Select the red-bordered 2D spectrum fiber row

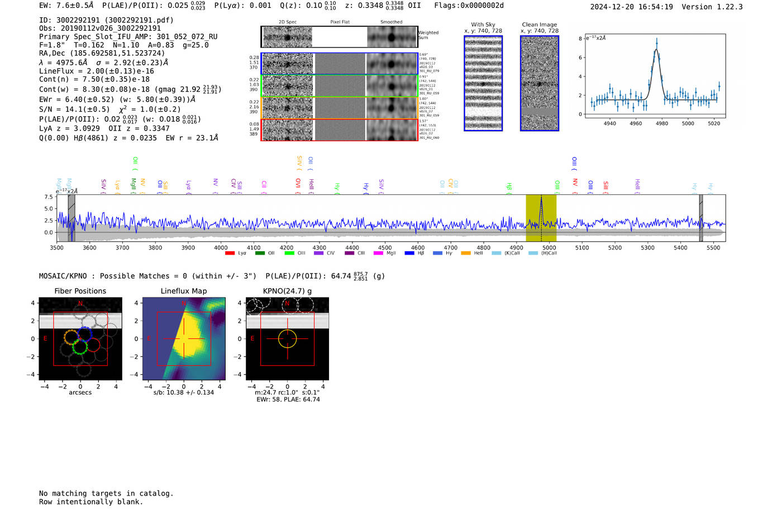[x=340, y=130]
